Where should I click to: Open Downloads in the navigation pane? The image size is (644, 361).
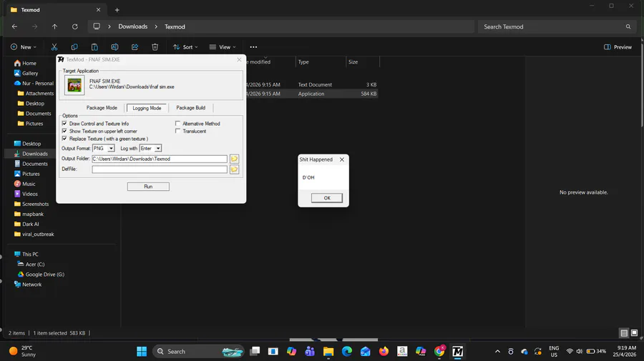(35, 154)
